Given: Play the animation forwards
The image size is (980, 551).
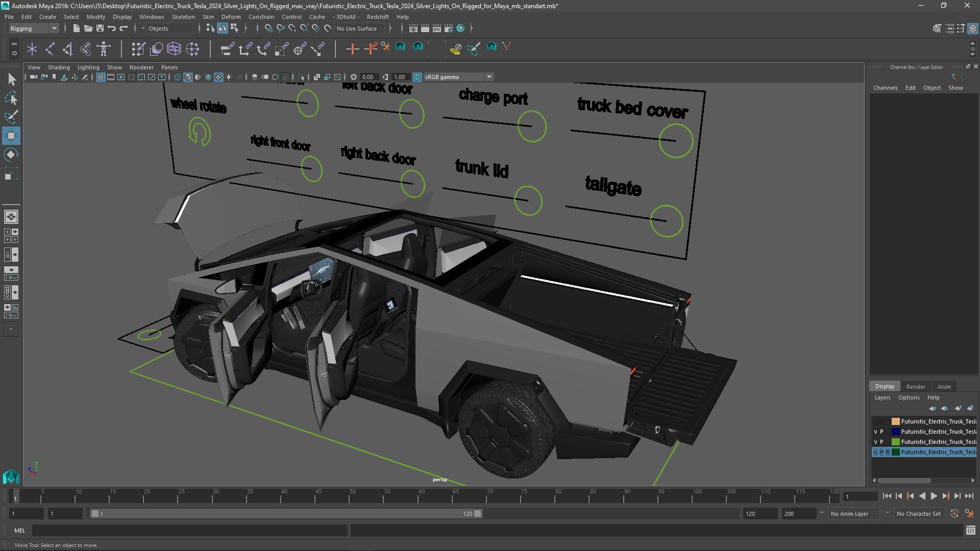Looking at the screenshot, I should click(934, 496).
